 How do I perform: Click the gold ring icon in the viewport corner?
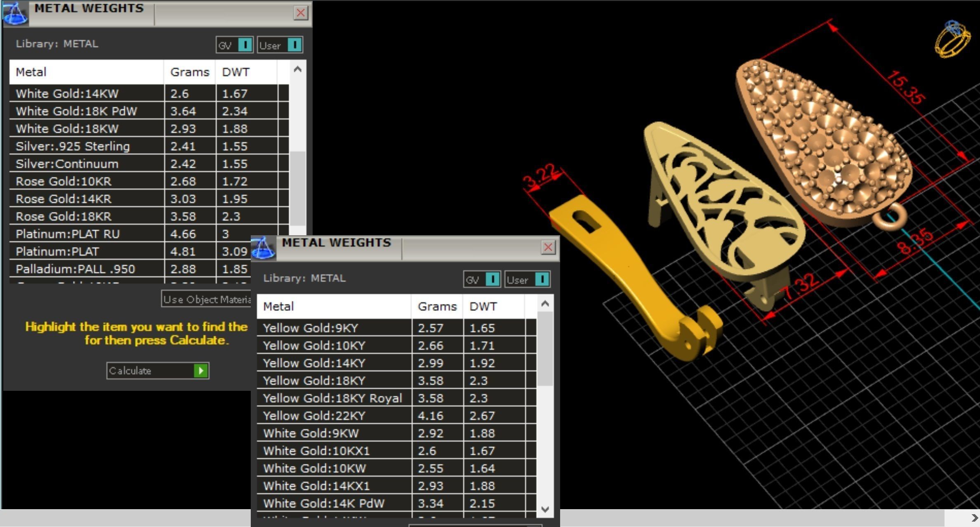coord(952,39)
